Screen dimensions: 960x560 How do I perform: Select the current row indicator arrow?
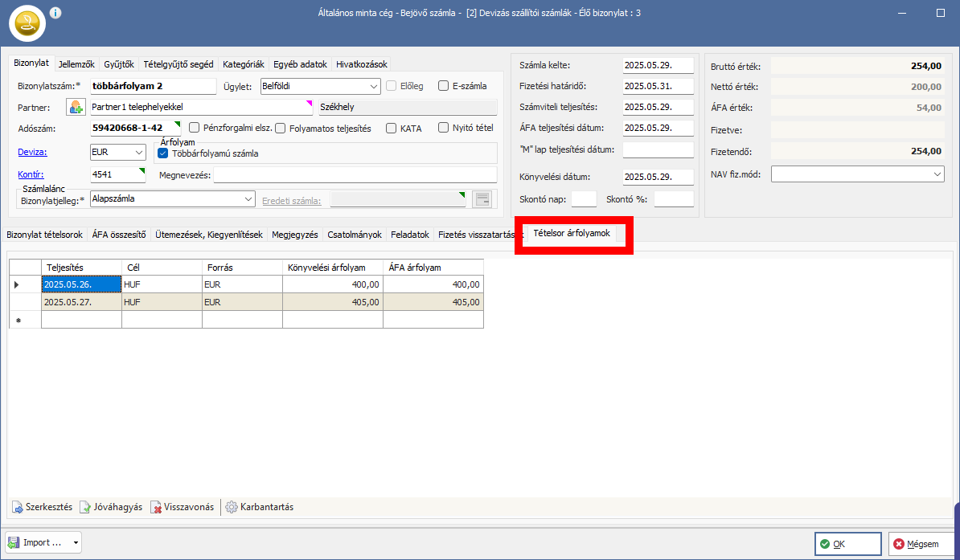click(17, 284)
